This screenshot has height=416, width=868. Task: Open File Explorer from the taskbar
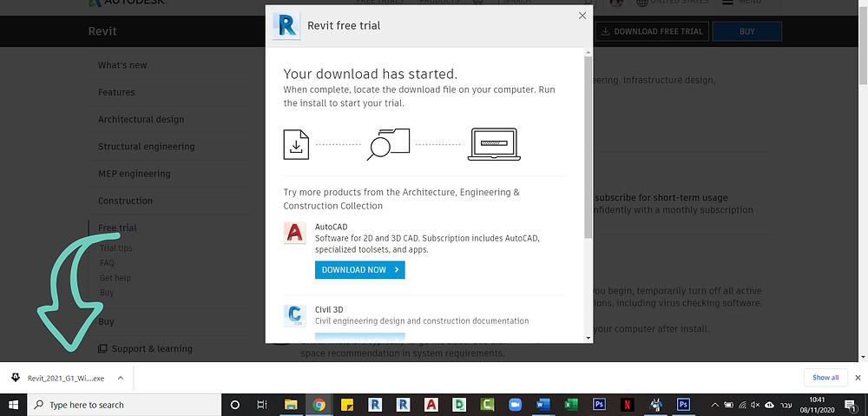pyautogui.click(x=291, y=405)
